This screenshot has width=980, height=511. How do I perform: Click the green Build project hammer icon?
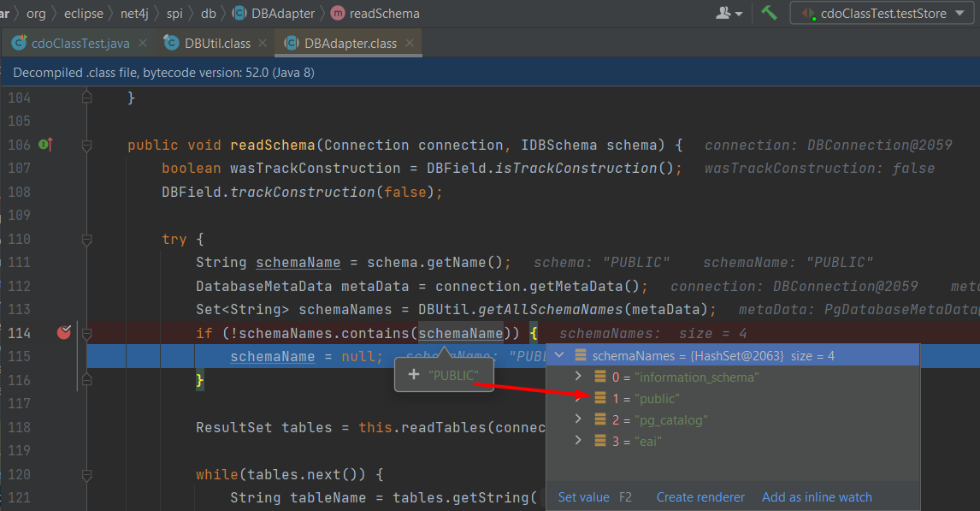769,13
